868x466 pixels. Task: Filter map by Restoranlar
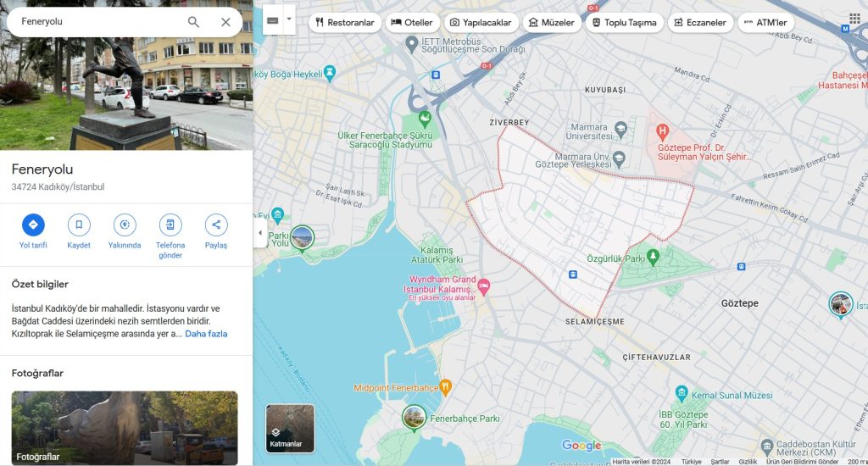[x=345, y=23]
